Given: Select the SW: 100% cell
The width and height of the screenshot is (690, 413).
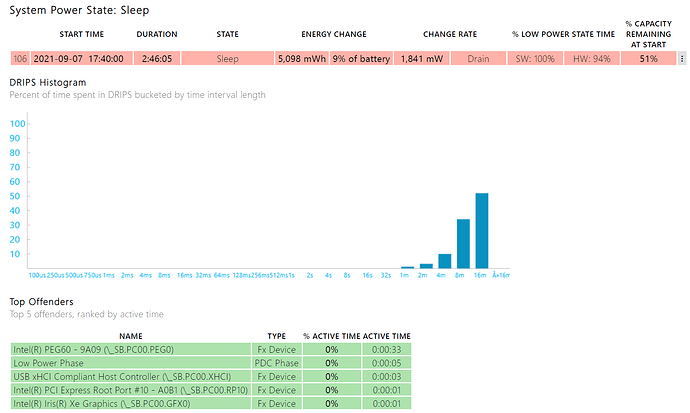Looking at the screenshot, I should [535, 58].
